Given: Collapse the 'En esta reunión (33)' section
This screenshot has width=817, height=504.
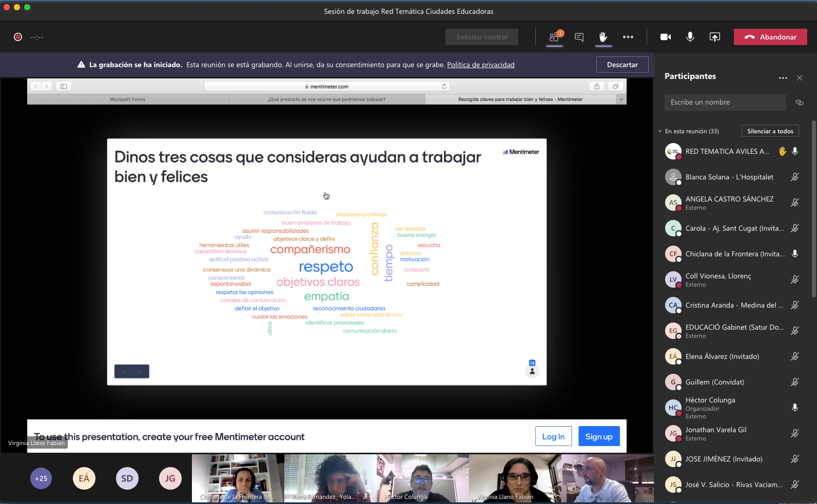Looking at the screenshot, I should pos(660,131).
